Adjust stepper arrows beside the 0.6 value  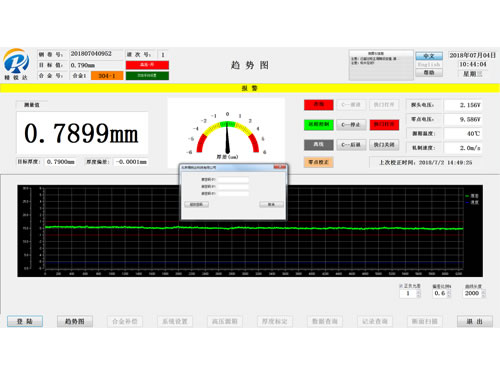point(449,293)
